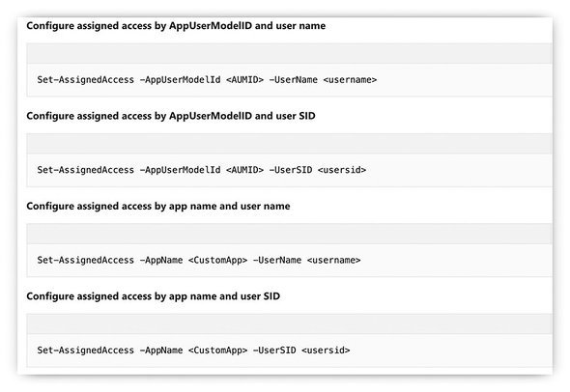The image size is (570, 392).
Task: Click -UserName <username> in first code block
Action: pyautogui.click(x=323, y=80)
